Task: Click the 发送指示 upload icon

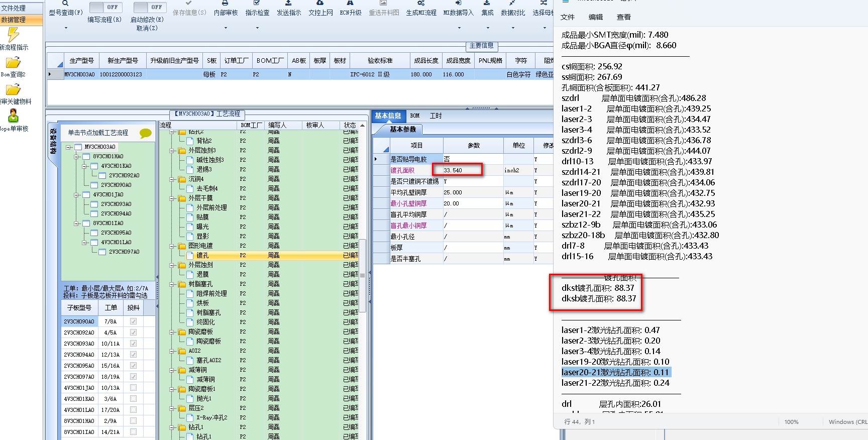Action: 288,3
